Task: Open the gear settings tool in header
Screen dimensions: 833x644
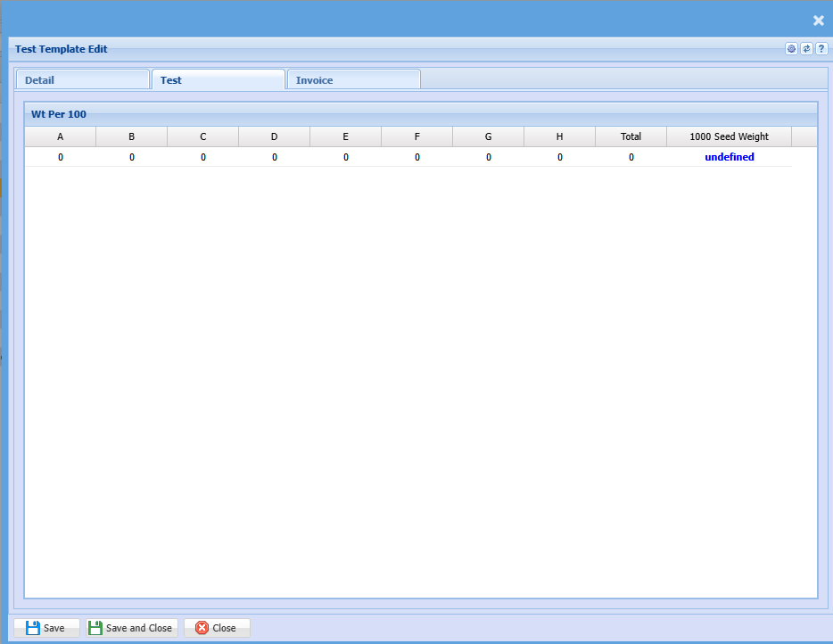Action: [791, 49]
